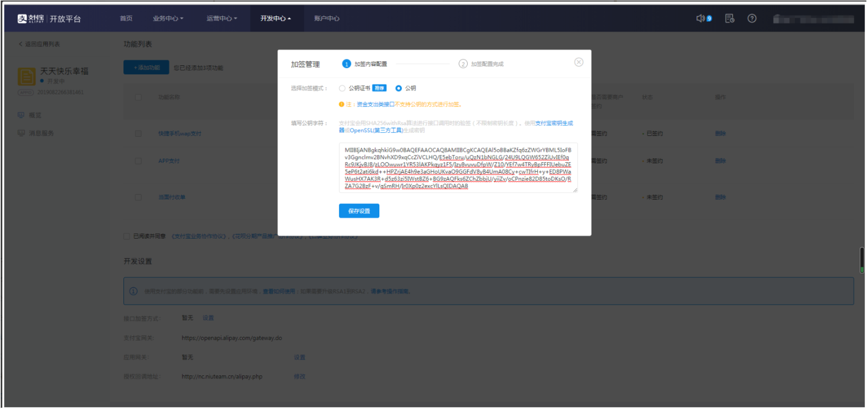Open the 支付宝密钥生成器 link
The image size is (868, 409).
[554, 123]
